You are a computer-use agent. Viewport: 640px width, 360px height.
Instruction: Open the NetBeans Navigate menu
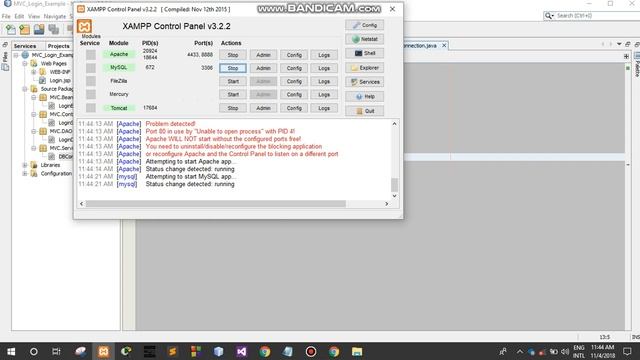click(x=55, y=16)
